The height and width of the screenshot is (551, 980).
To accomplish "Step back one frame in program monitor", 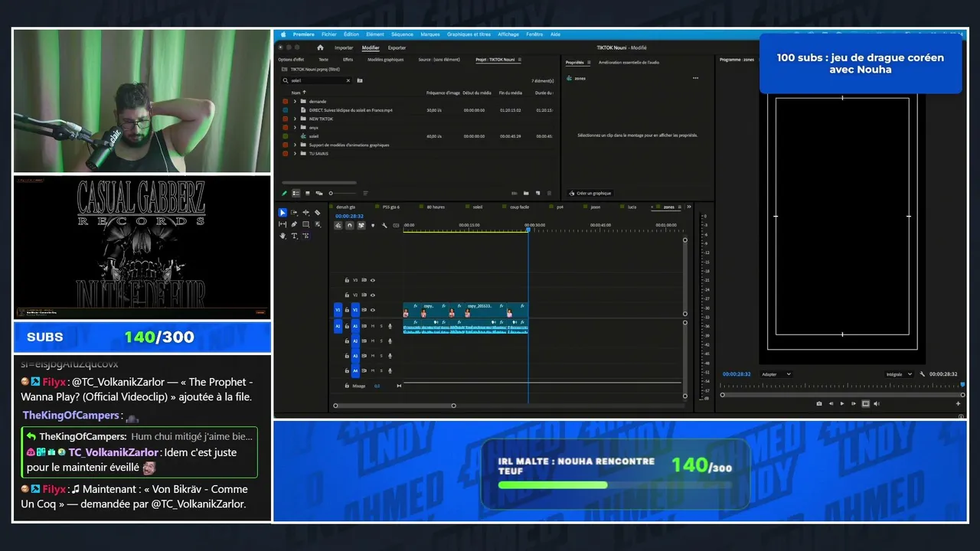I will pos(831,403).
